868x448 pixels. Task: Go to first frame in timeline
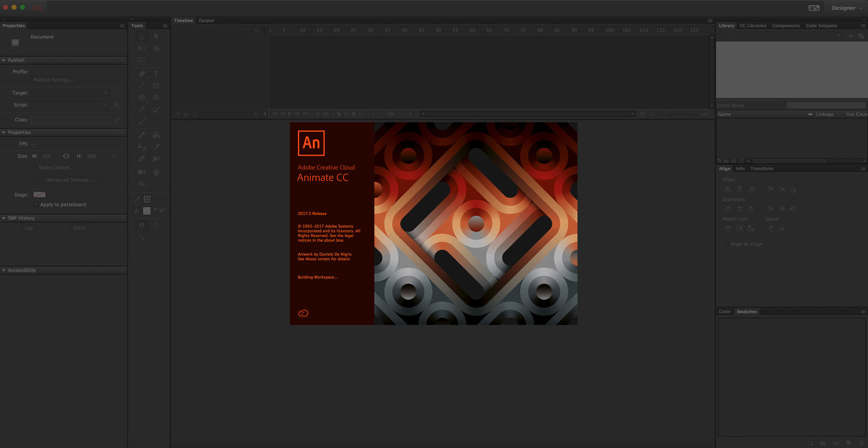click(x=275, y=114)
